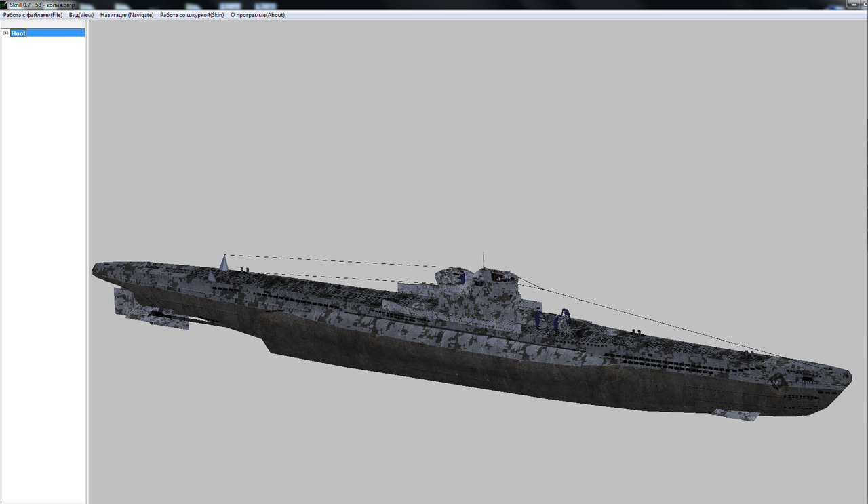Screen dimensions: 868x504
Task: Expand the Root tree node
Action: 6,33
